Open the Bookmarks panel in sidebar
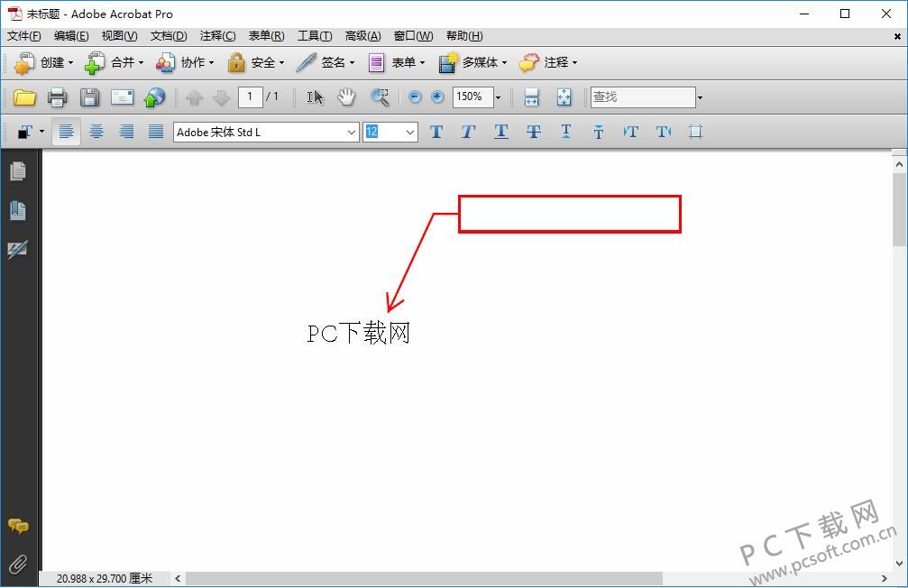The width and height of the screenshot is (908, 588). [x=18, y=210]
